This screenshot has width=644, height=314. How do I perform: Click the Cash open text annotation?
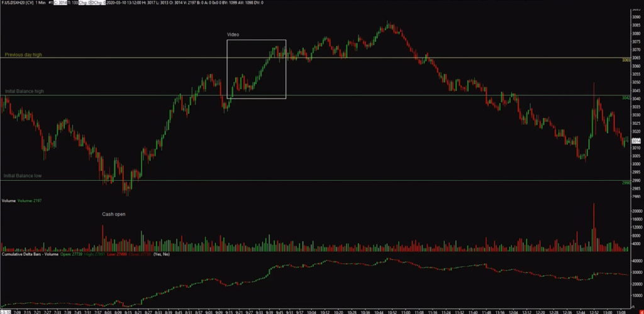pyautogui.click(x=114, y=214)
